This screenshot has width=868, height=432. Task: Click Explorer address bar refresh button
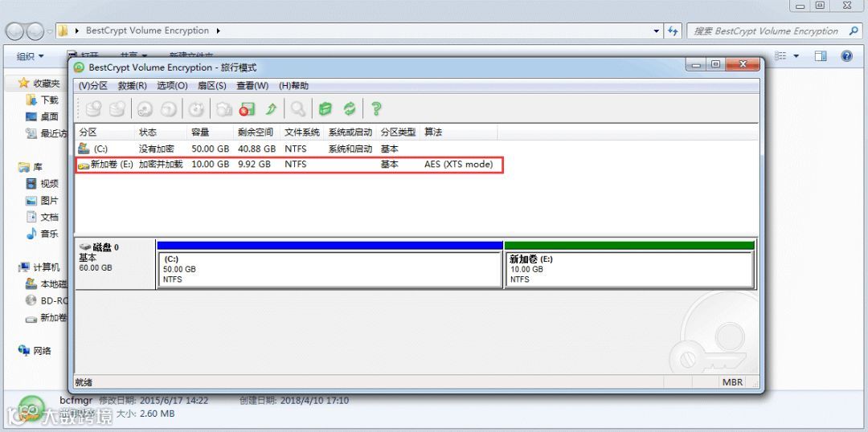(673, 31)
